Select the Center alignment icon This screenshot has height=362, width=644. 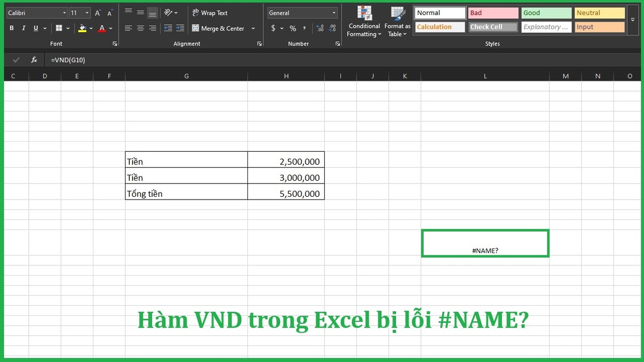pos(140,28)
